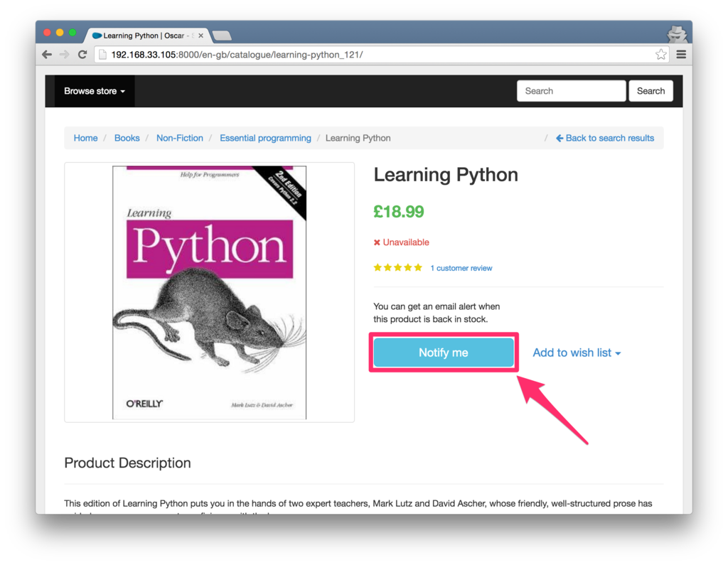Click the Unavailable status text
Viewport: 728px width, 565px height.
click(x=401, y=242)
